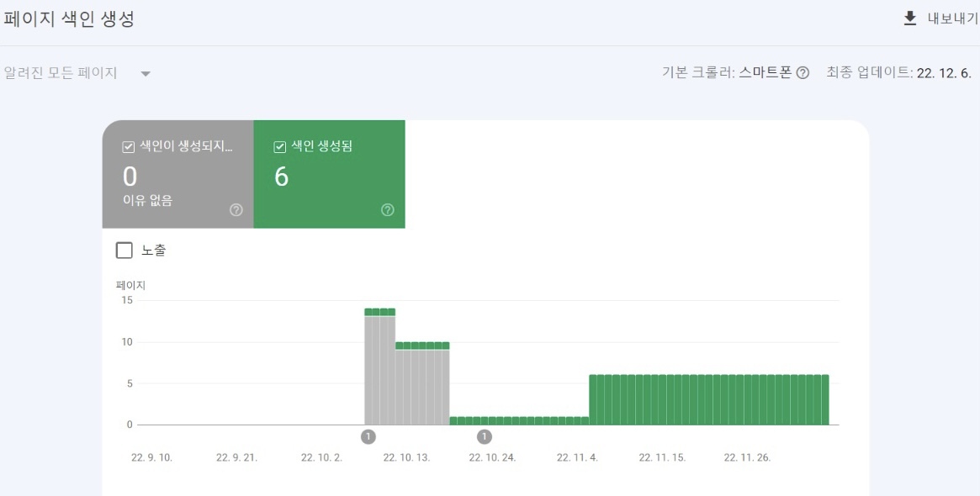Click annotation marker 1 below tall gray bars
This screenshot has height=496, width=980.
[x=368, y=436]
